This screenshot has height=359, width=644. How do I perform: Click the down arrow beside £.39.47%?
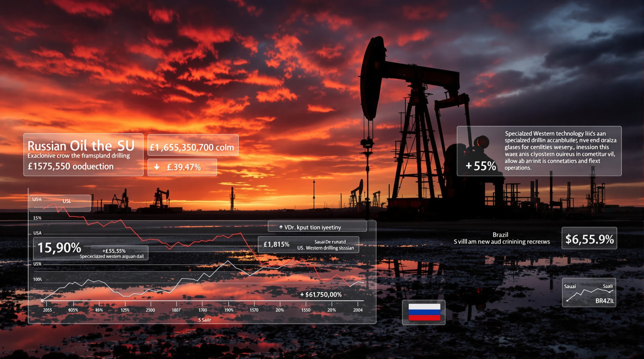coord(157,167)
